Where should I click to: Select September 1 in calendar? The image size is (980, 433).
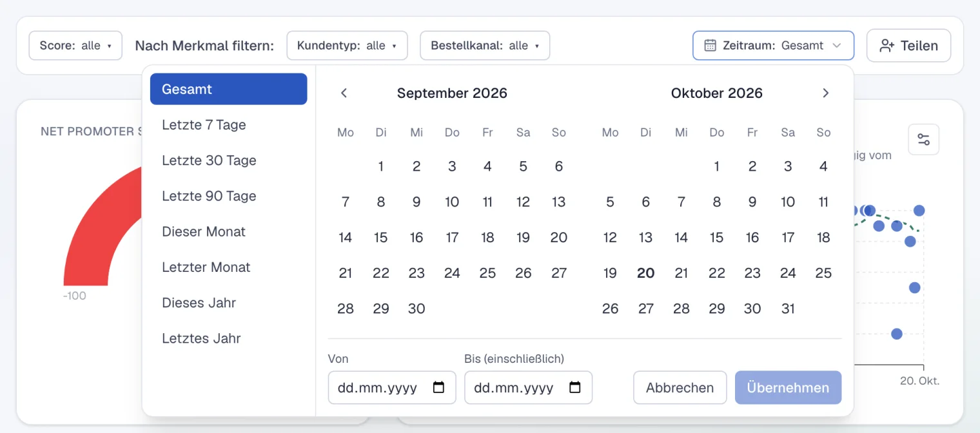point(381,166)
